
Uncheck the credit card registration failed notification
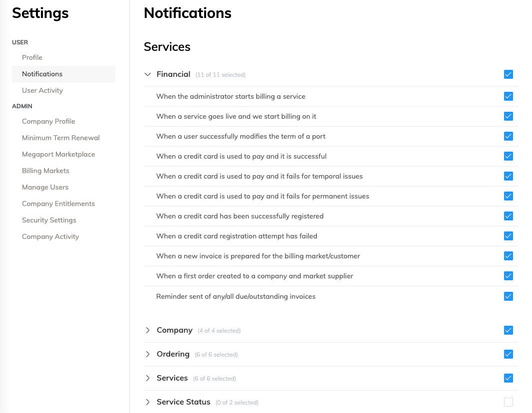(508, 236)
